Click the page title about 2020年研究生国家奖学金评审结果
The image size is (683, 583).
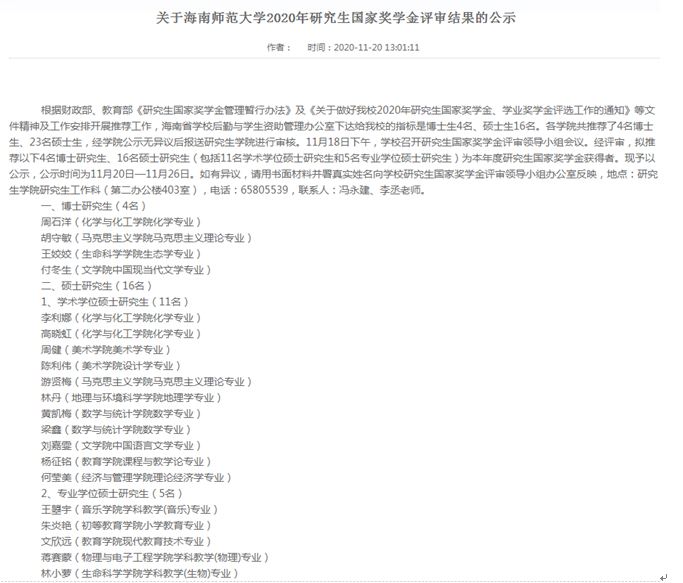coord(336,18)
